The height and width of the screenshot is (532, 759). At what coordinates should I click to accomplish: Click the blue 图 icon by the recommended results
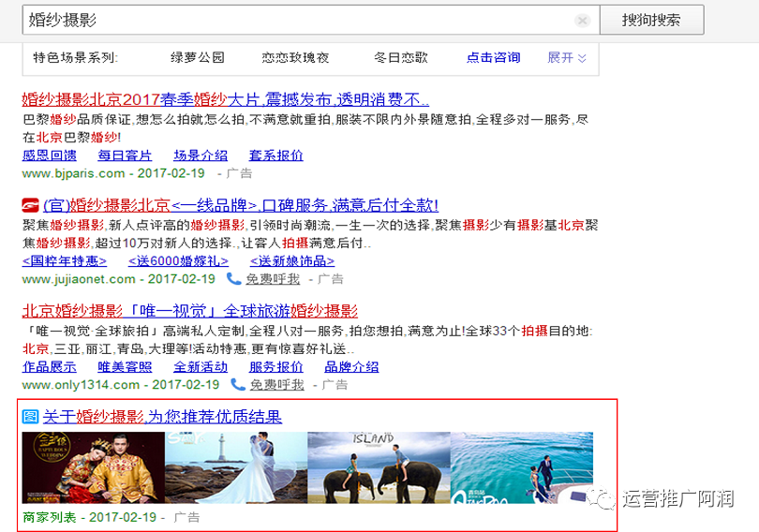[x=30, y=417]
